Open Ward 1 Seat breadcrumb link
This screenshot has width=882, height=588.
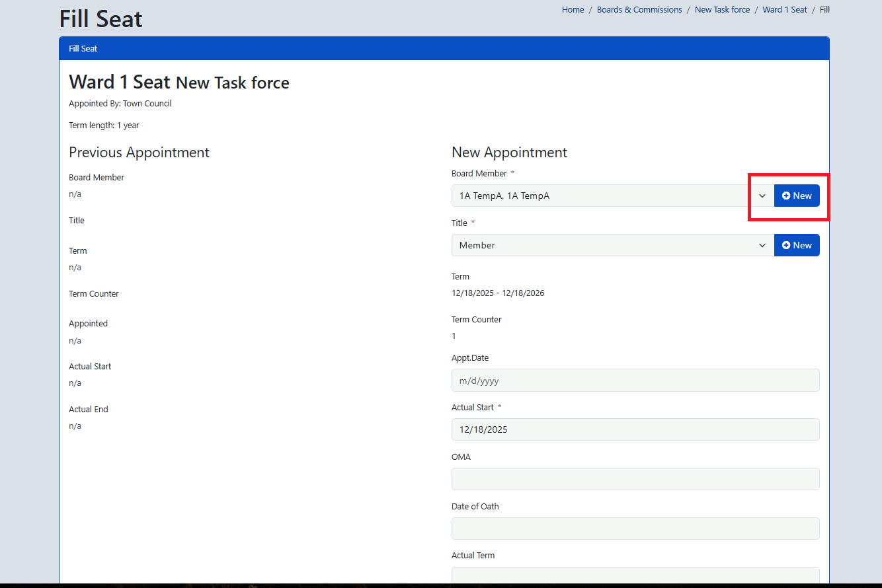[785, 10]
